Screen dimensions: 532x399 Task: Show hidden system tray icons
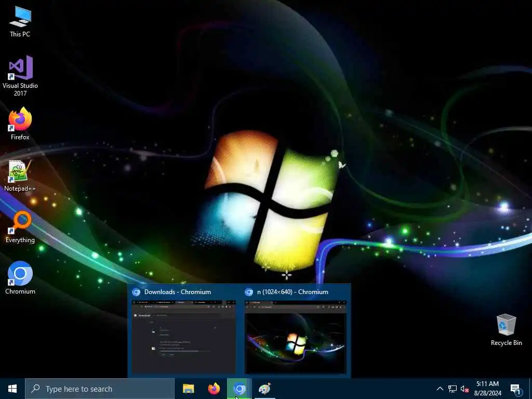[440, 389]
